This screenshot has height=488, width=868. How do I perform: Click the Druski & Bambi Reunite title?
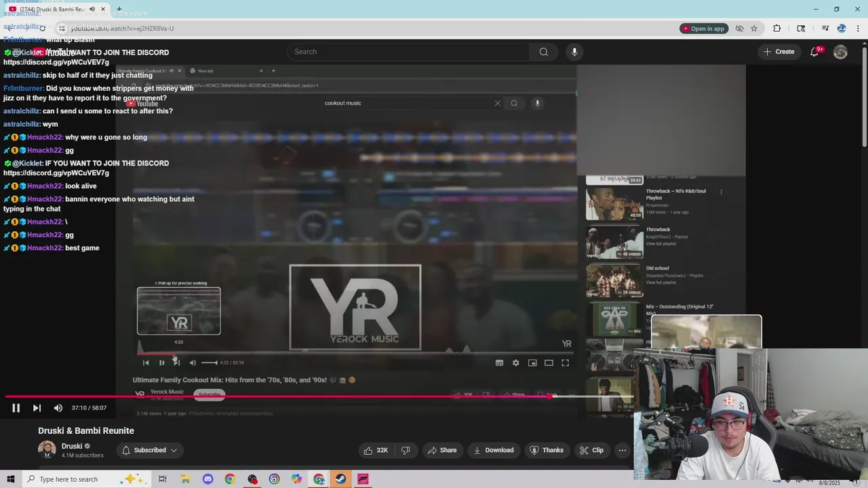86,431
